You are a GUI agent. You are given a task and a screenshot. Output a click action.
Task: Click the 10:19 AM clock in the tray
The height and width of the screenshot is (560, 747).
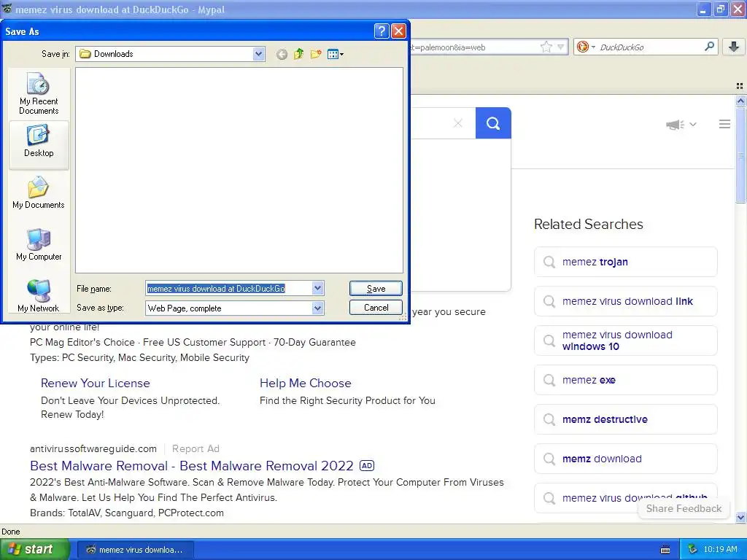coord(720,550)
